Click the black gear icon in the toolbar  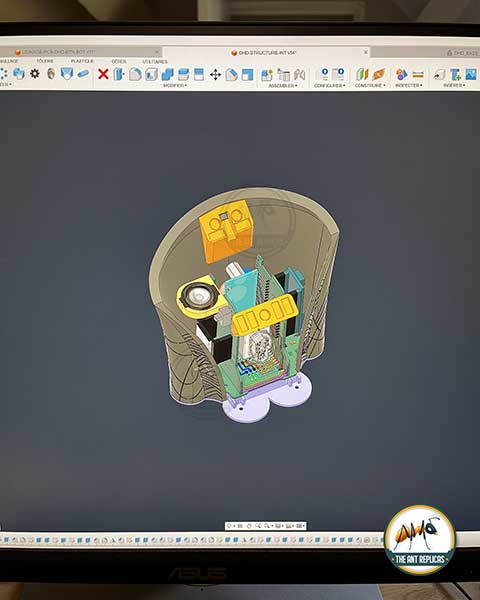point(35,73)
